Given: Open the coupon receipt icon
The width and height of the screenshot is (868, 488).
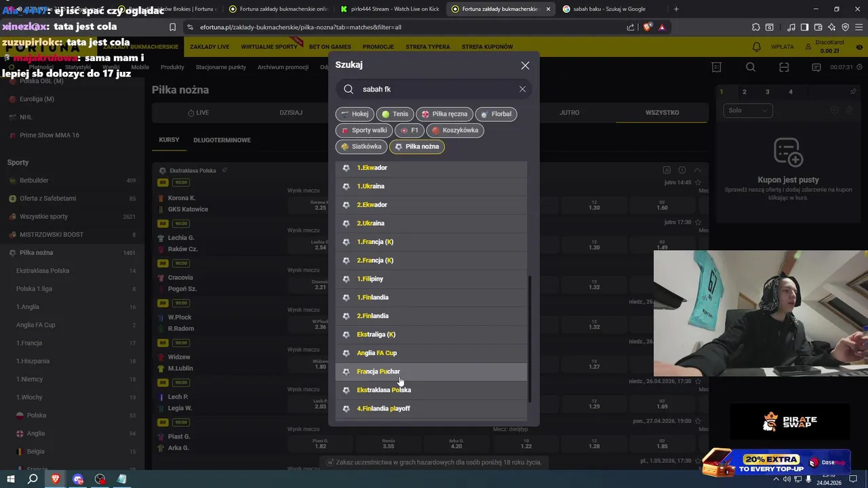Looking at the screenshot, I should [717, 67].
